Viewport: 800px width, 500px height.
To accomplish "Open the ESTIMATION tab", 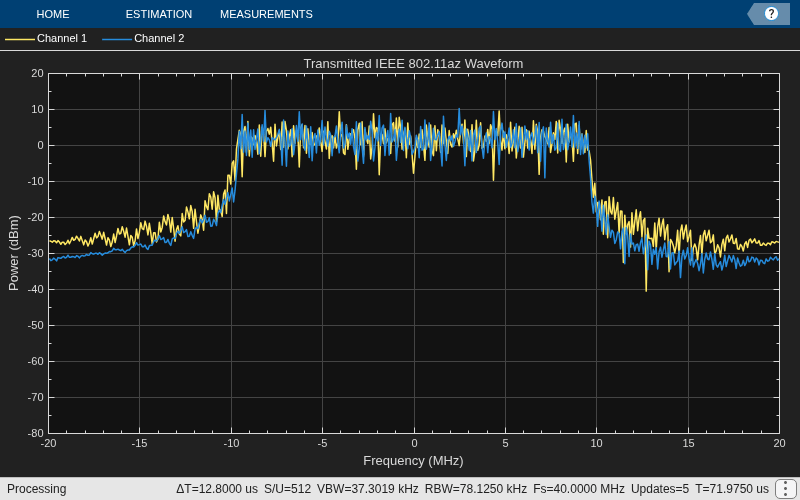I will tap(159, 14).
